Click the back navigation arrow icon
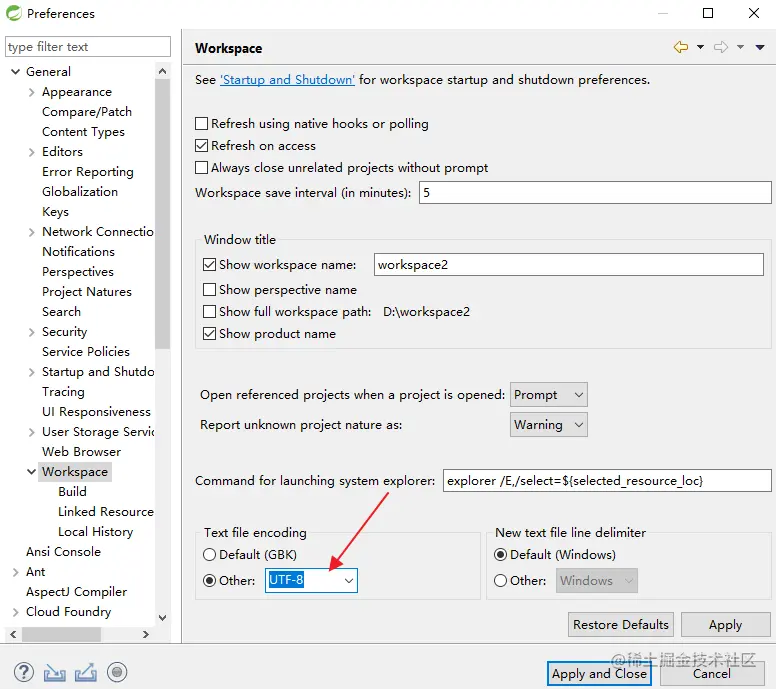 (x=681, y=47)
